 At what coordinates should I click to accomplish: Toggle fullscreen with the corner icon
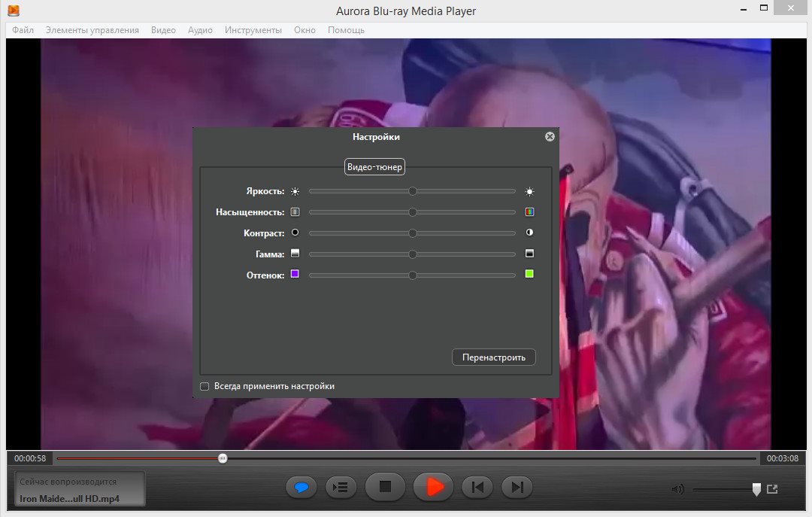[x=772, y=489]
